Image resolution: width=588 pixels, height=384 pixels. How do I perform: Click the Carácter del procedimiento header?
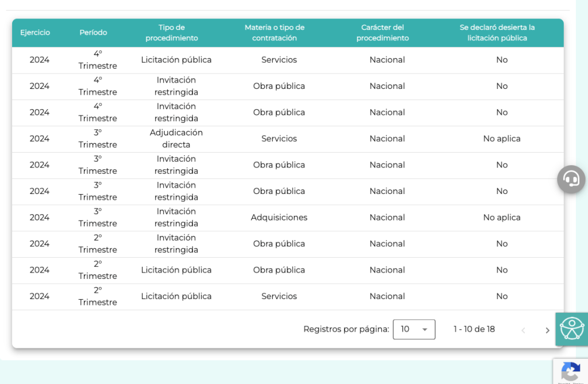point(382,33)
